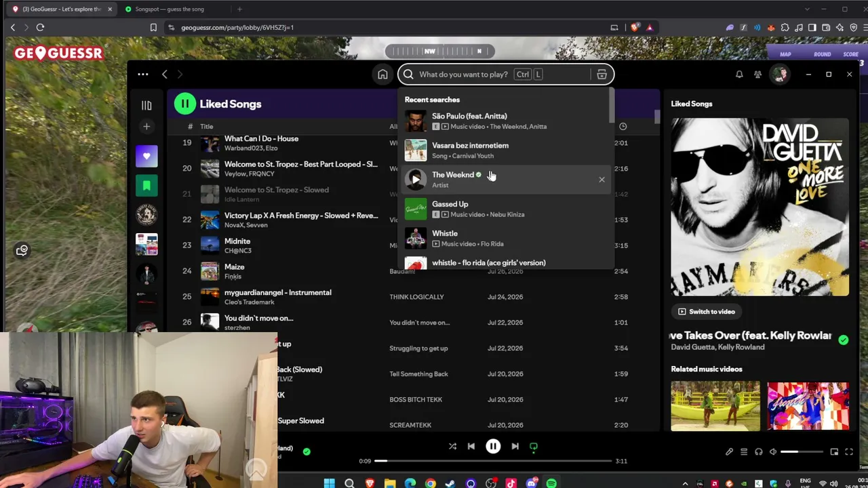Open Brave Shields lion icon
Image resolution: width=868 pixels, height=488 pixels.
[x=635, y=28]
